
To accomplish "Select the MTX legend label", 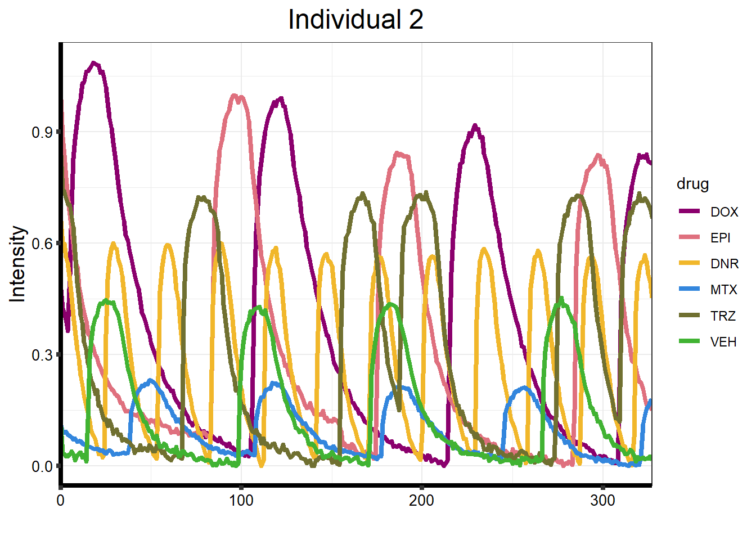I will (x=723, y=290).
